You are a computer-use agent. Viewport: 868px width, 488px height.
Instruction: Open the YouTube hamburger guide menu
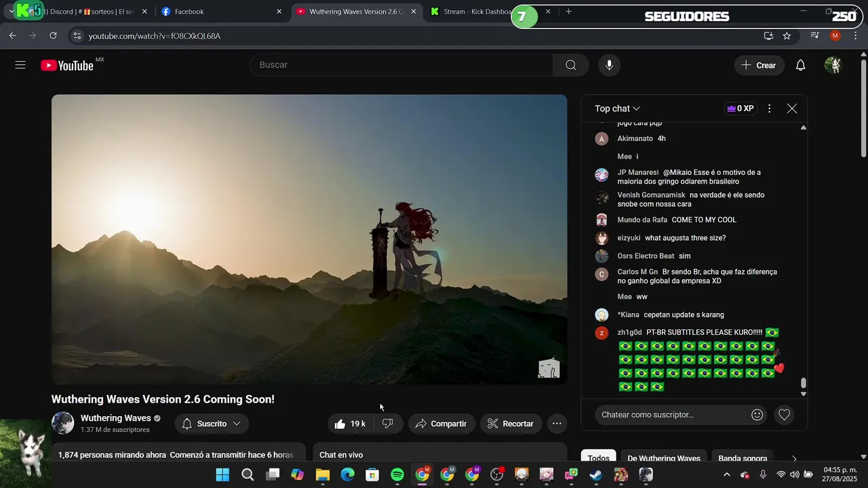[20, 65]
